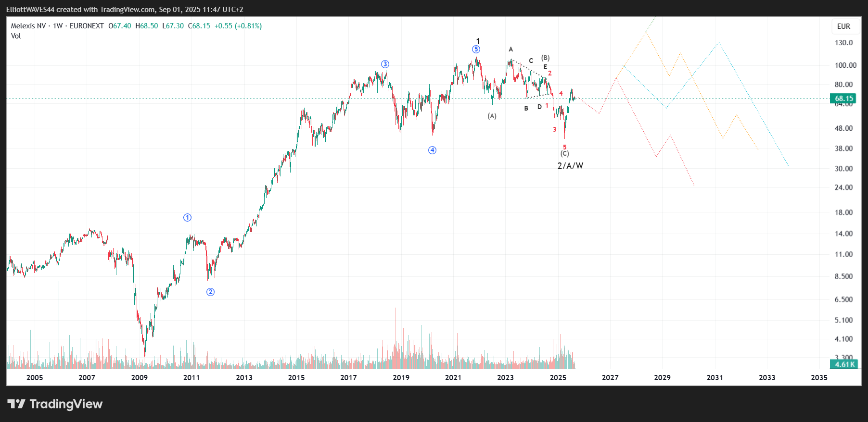The width and height of the screenshot is (868, 422).
Task: Select the blue circled wave 1 label
Action: pos(187,218)
